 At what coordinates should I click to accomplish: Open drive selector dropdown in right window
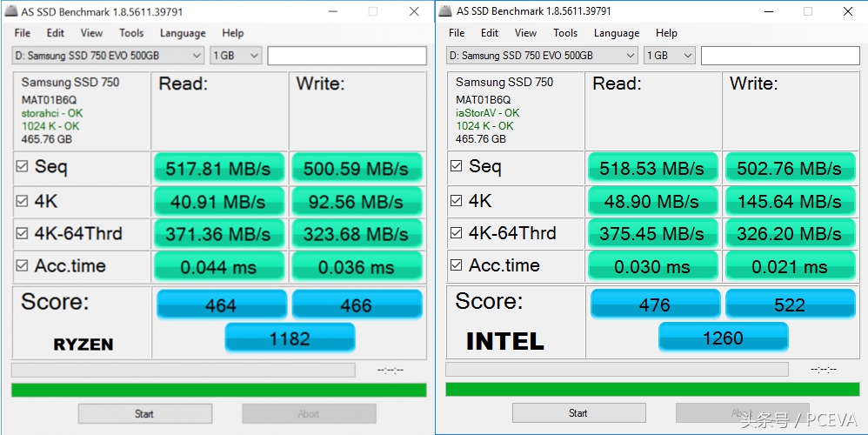pos(542,56)
